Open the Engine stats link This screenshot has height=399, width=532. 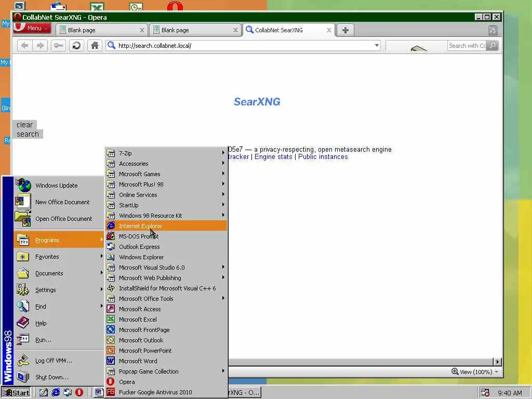point(273,157)
